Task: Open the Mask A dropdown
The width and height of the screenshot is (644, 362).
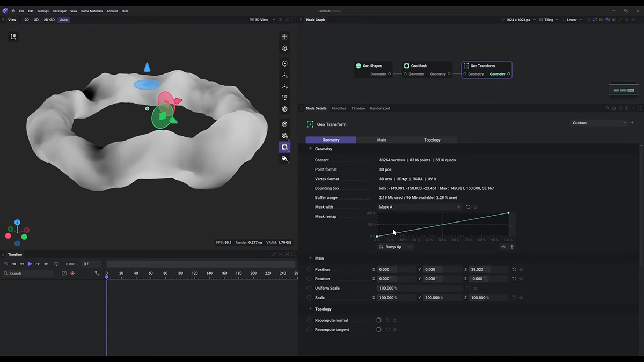Action: [x=420, y=207]
